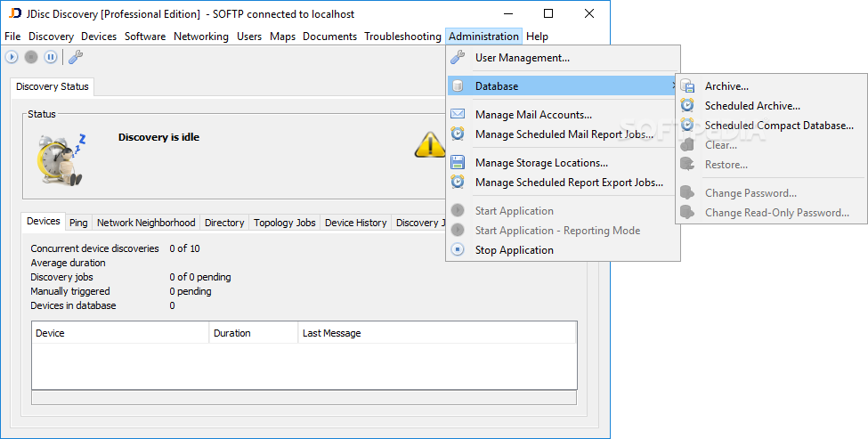Click the clock icon beside Manage Scheduled Report Export Jobs
Screen dimensions: 868x439
click(x=458, y=182)
